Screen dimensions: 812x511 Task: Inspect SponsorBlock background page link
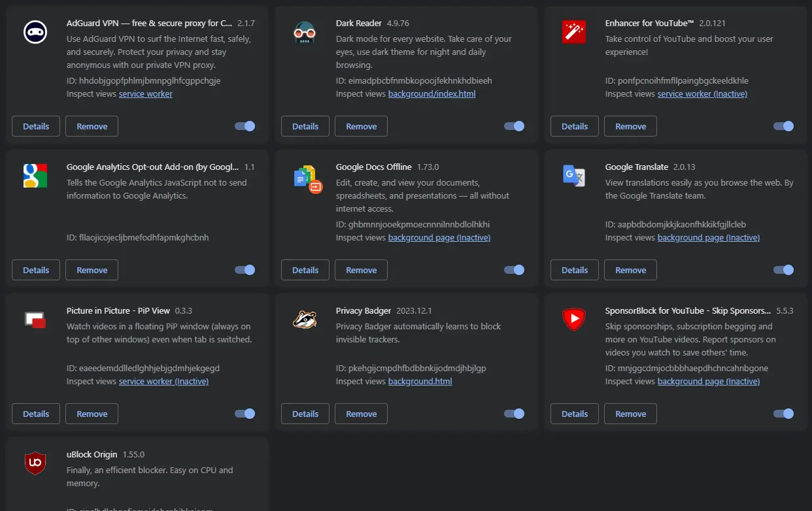709,382
